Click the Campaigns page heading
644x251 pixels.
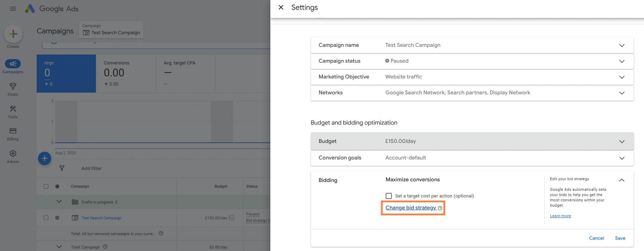pos(55,31)
